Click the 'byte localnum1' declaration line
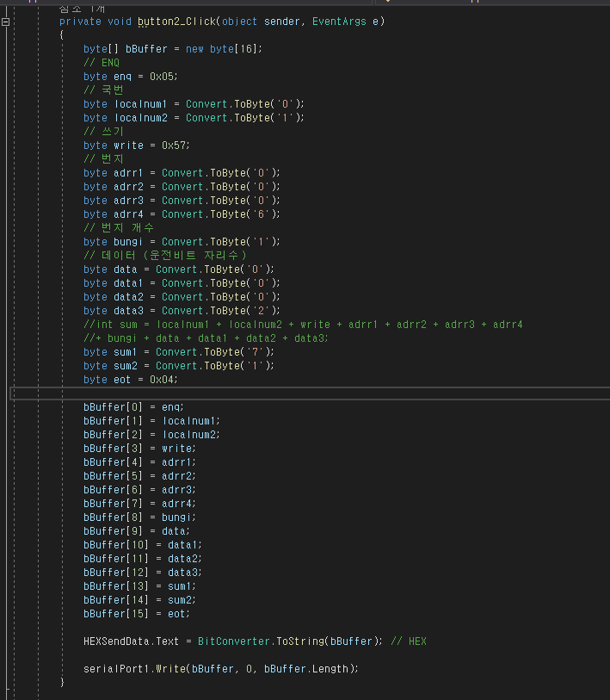 coord(194,104)
